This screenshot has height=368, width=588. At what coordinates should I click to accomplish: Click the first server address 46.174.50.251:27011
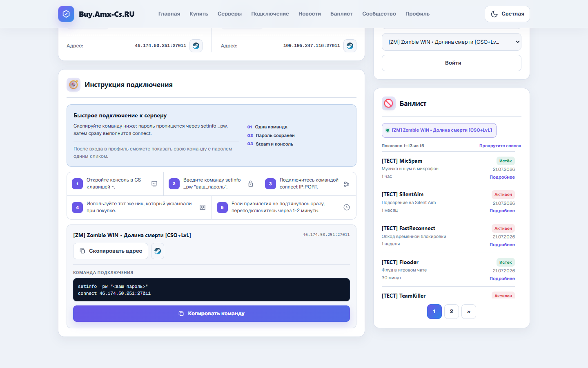160,46
